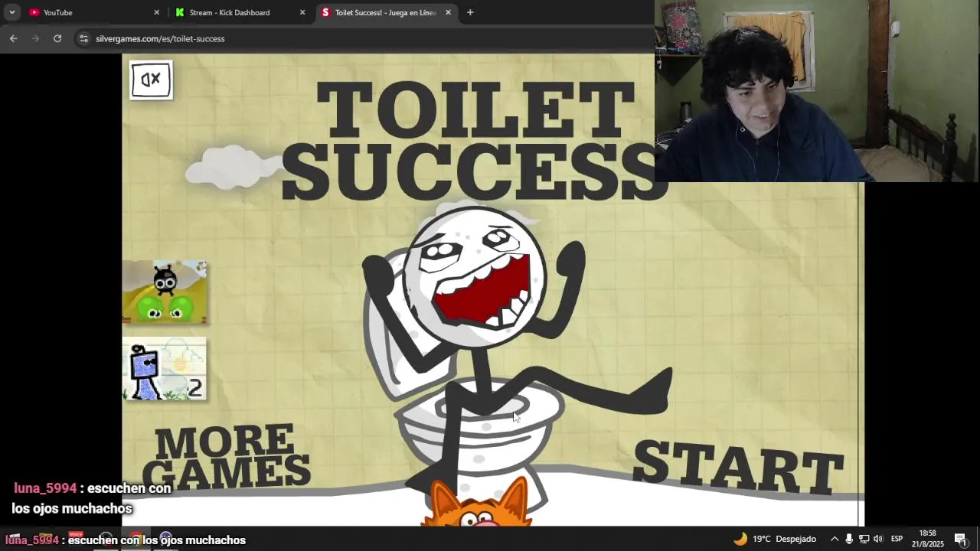Show hidden system tray icons

(x=835, y=539)
